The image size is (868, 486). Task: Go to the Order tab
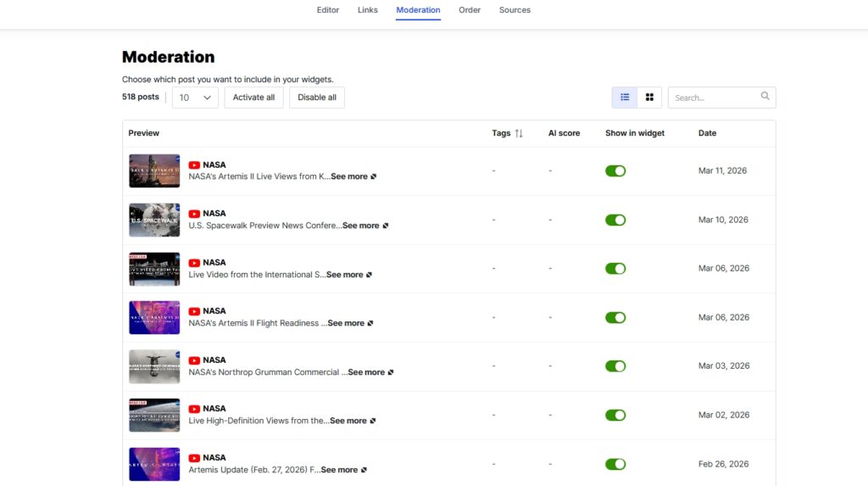[x=470, y=10]
